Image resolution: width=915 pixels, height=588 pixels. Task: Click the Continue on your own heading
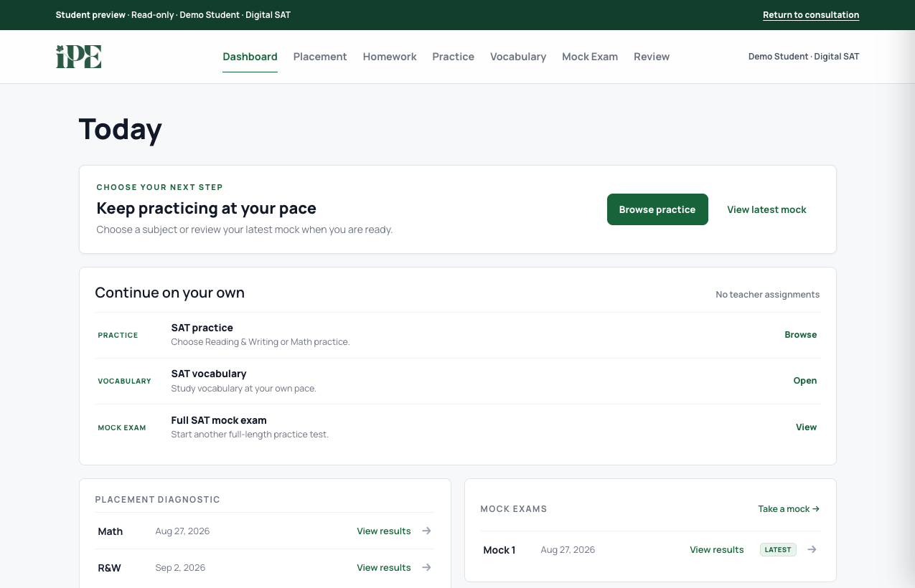click(170, 293)
